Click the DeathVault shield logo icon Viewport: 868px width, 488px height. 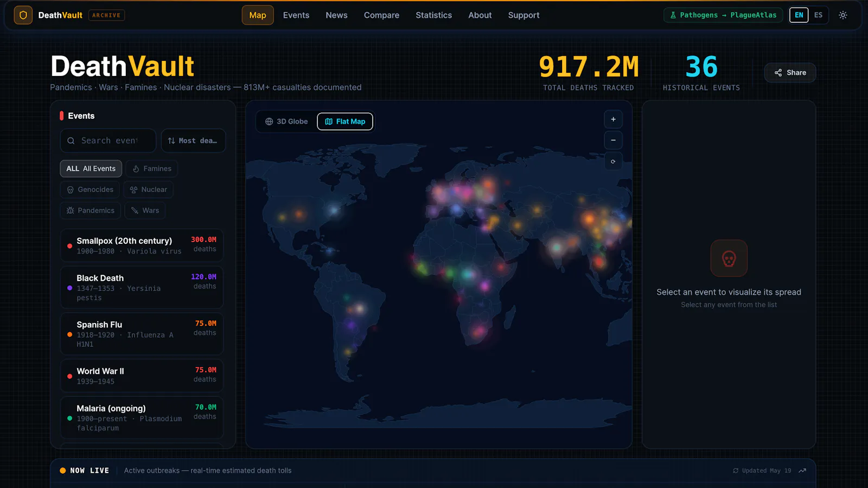point(23,15)
